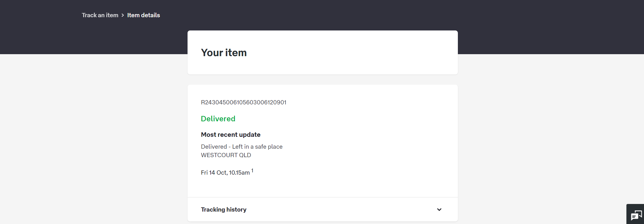Click the Fri 14 Oct, 10.15am timestamp
Image resolution: width=644 pixels, height=224 pixels.
(x=225, y=173)
